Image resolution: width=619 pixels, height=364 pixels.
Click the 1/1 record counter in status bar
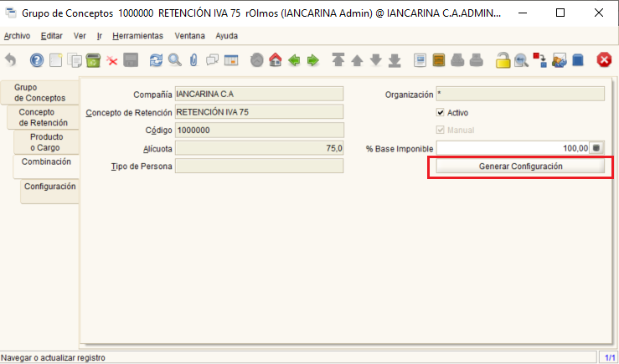[x=610, y=357]
